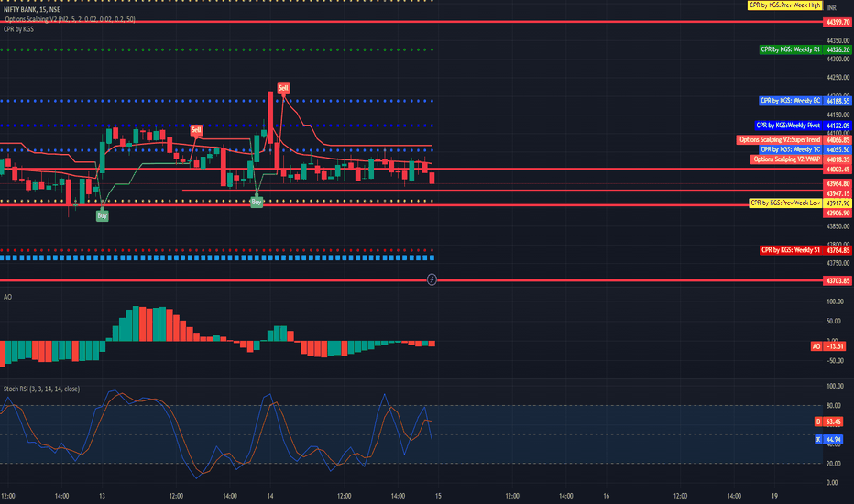This screenshot has width=854, height=504.
Task: Click the red AO badge on price scale
Action: point(816,346)
